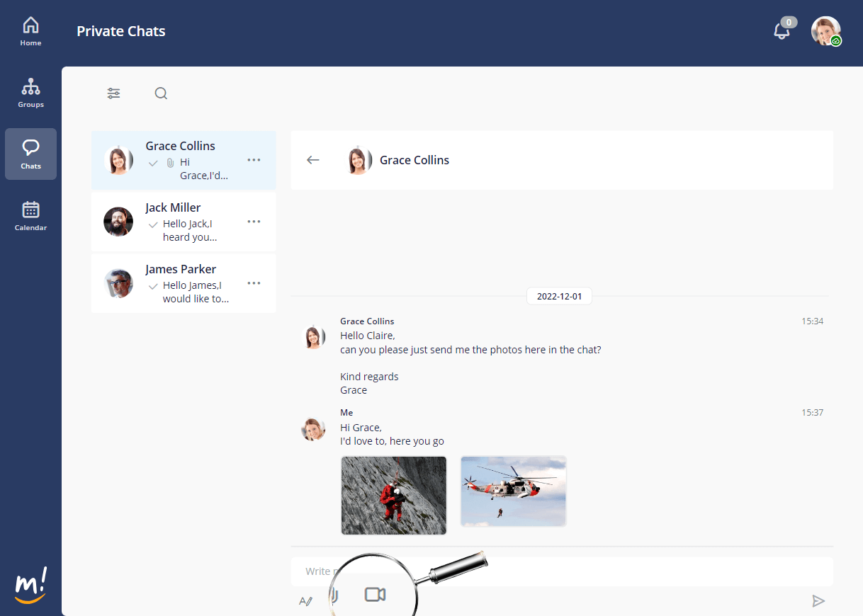Click Jack Miller's avatar in chat list
863x616 pixels.
(x=118, y=222)
